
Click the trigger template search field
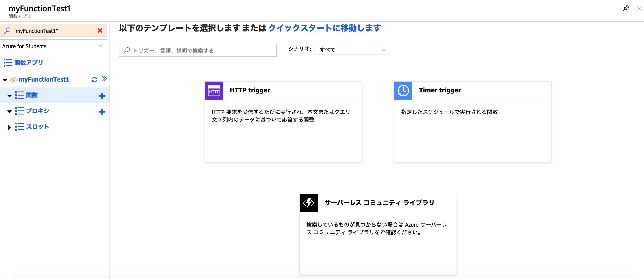click(197, 50)
